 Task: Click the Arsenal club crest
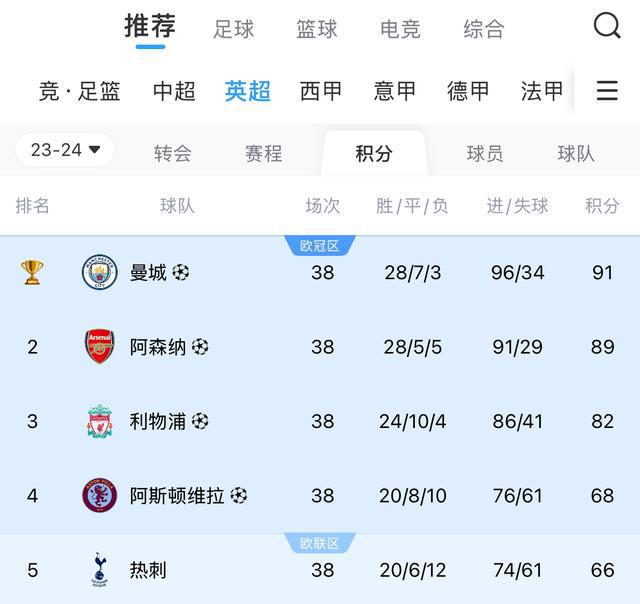pos(99,347)
